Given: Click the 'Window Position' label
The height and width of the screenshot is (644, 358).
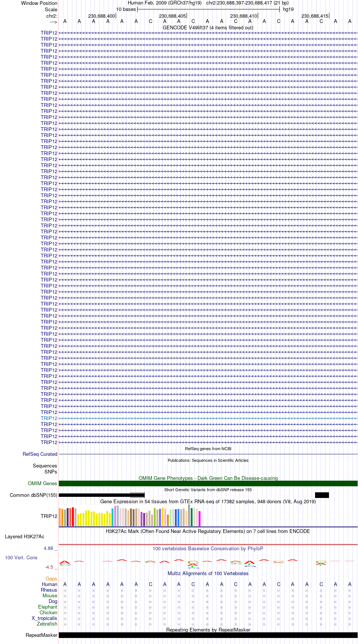Looking at the screenshot, I should tap(39, 3).
